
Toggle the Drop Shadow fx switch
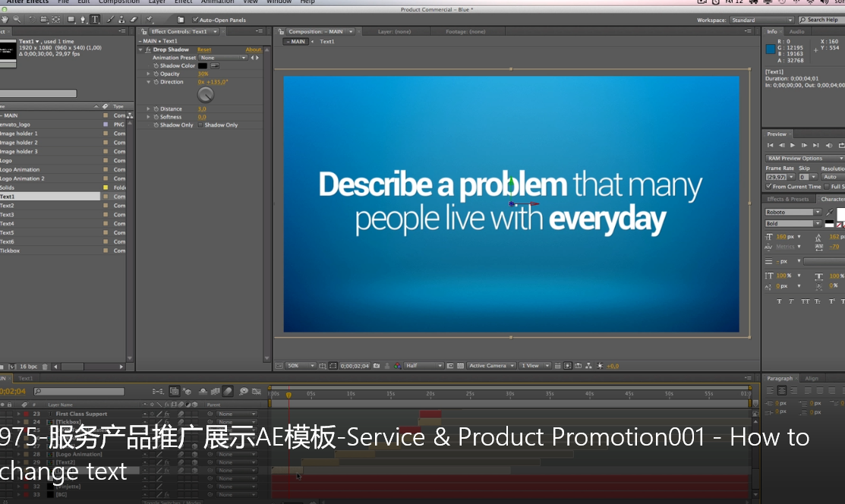(x=148, y=49)
